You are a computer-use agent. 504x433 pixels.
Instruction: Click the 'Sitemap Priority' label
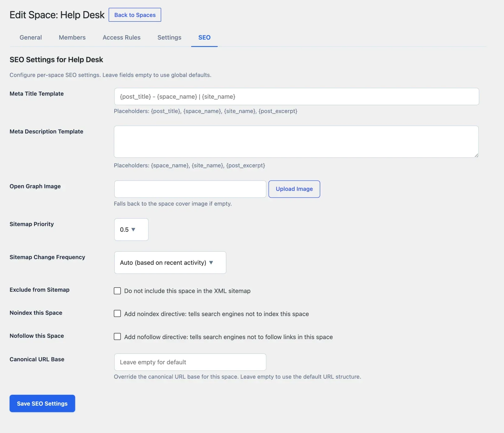(31, 224)
